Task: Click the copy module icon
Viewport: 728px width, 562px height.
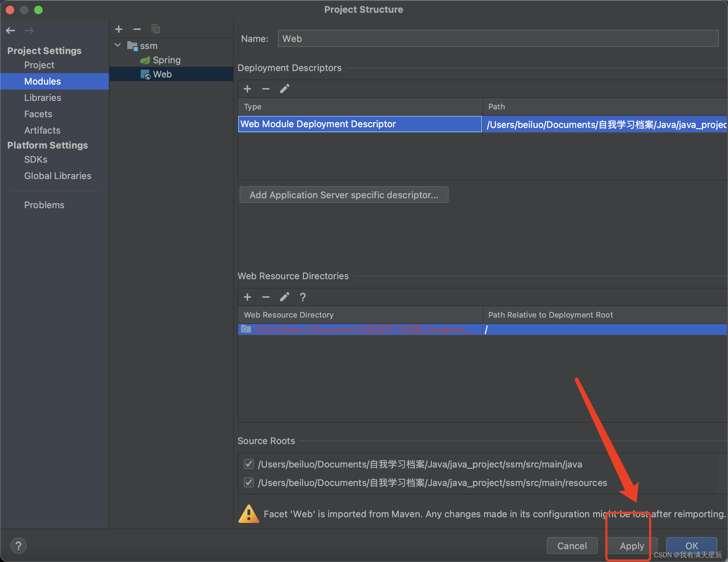Action: (x=156, y=29)
